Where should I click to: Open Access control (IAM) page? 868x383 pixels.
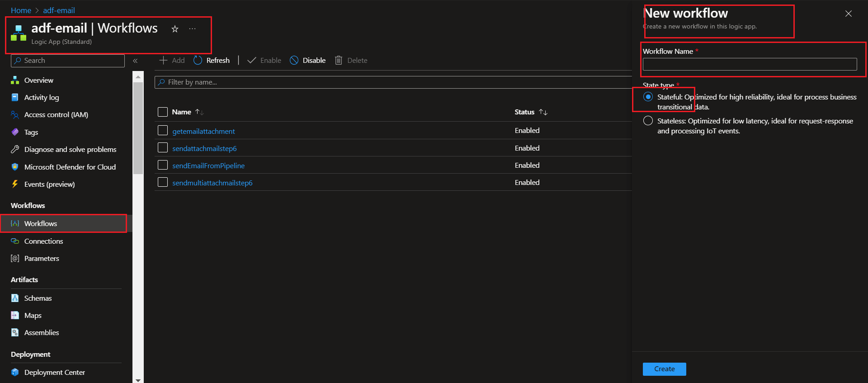click(x=56, y=115)
